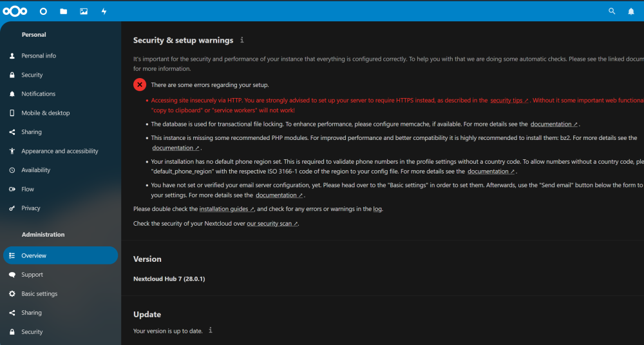Screen dimensions: 644x345
Task: Follow the security tips link
Action: [x=509, y=101]
